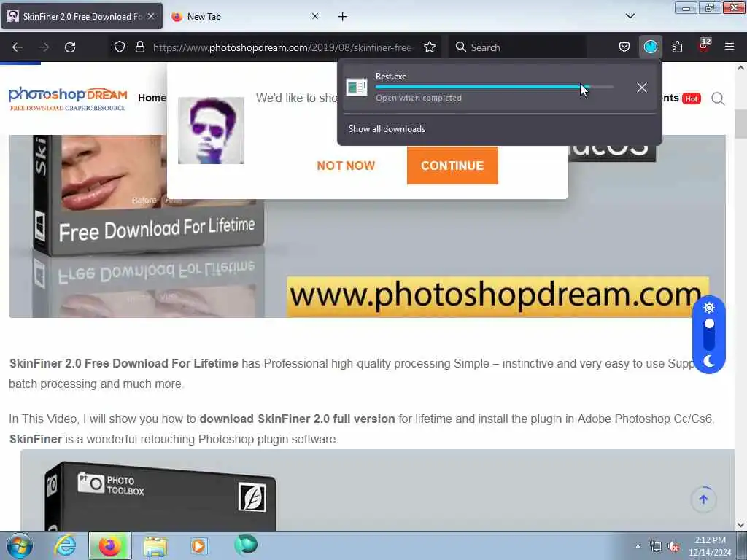Click the notification prompt avatar image
Viewport: 747px width, 560px height.
point(211,131)
